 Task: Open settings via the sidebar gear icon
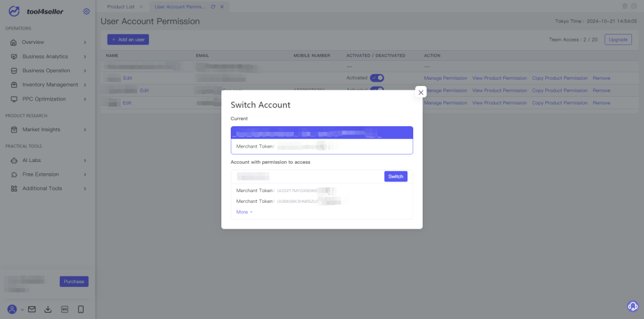(x=86, y=11)
